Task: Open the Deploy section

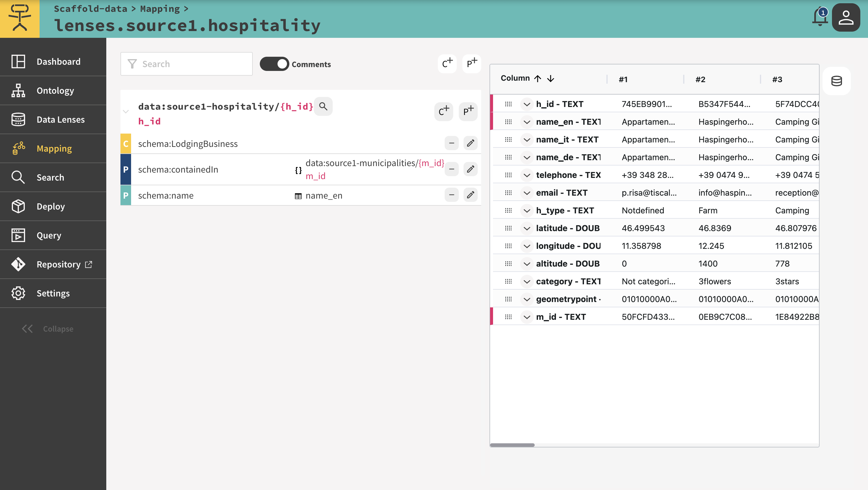Action: pyautogui.click(x=50, y=206)
